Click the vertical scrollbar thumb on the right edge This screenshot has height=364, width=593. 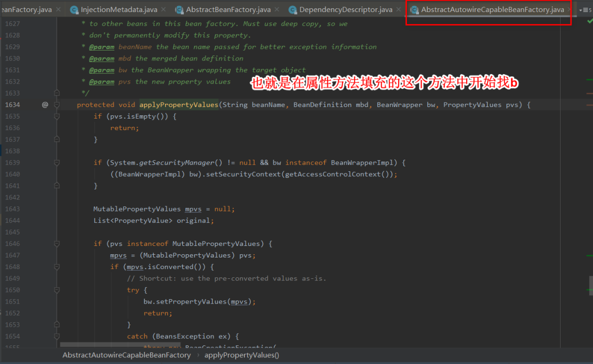tap(591, 284)
